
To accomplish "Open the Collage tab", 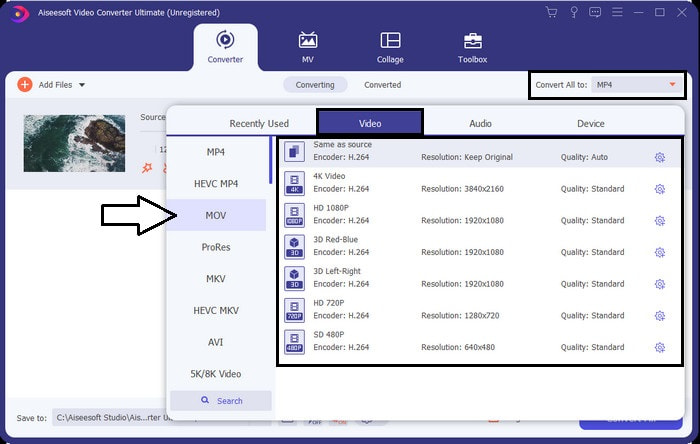I will coord(390,47).
